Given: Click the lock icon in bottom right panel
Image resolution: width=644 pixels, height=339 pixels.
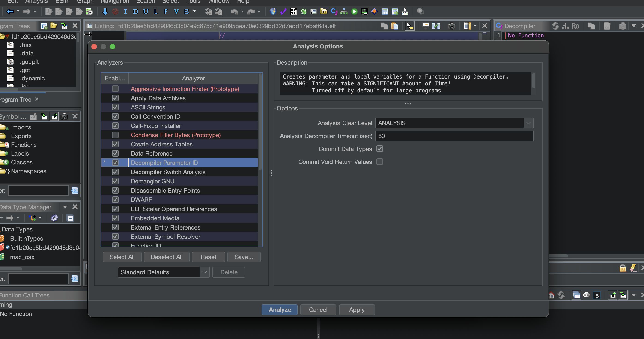Looking at the screenshot, I should click(x=623, y=268).
